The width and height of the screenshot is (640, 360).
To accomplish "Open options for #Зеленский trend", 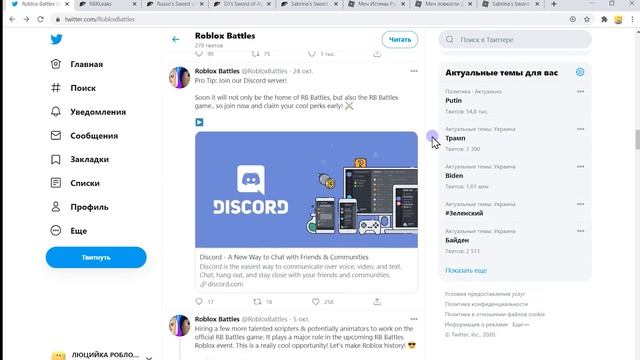I will (580, 204).
